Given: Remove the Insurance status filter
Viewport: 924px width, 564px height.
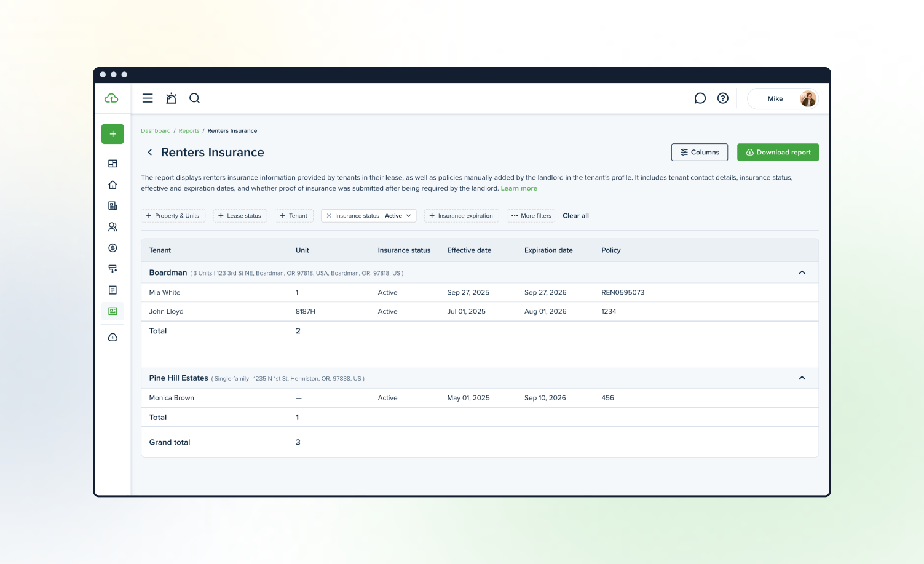Looking at the screenshot, I should pos(329,216).
